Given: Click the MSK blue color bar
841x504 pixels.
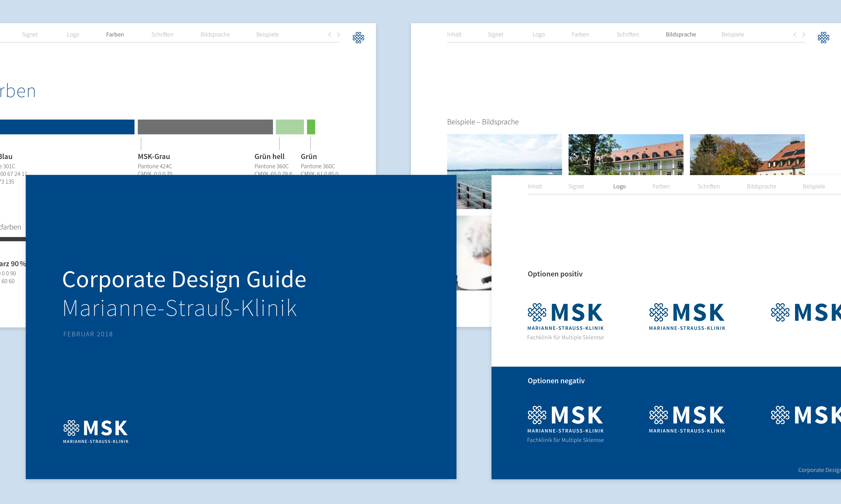Looking at the screenshot, I should point(67,127).
